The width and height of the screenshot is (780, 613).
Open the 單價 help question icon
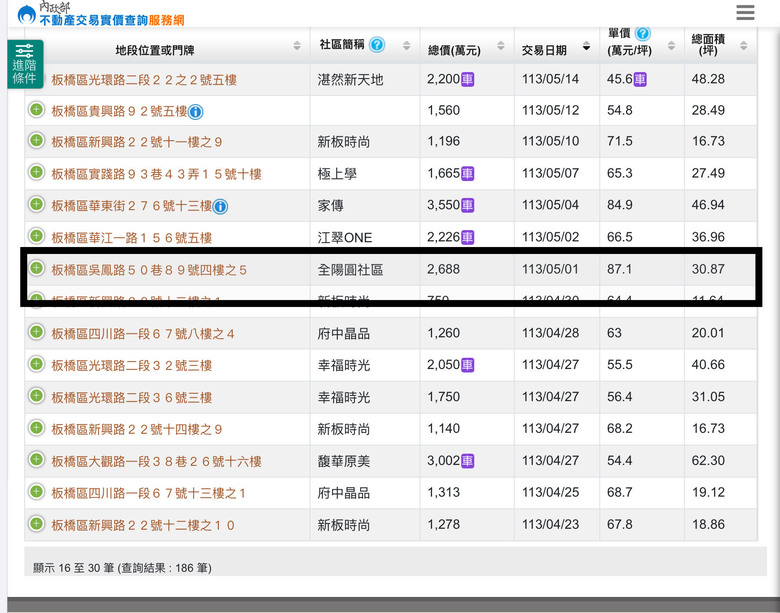643,33
